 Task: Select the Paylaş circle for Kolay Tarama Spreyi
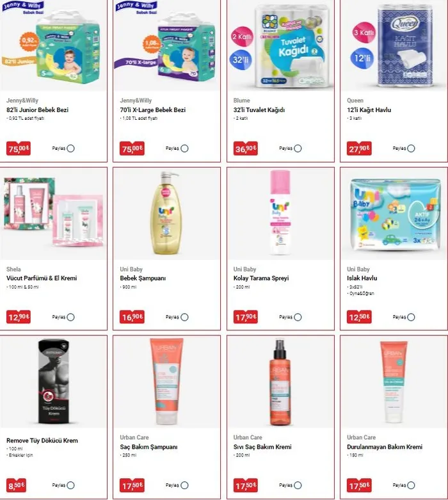tap(298, 317)
